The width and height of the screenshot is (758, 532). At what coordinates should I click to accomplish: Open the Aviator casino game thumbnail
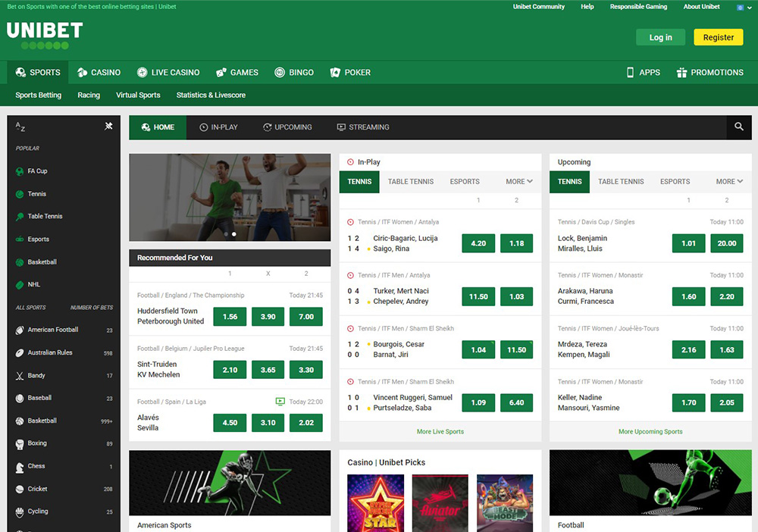pyautogui.click(x=440, y=503)
